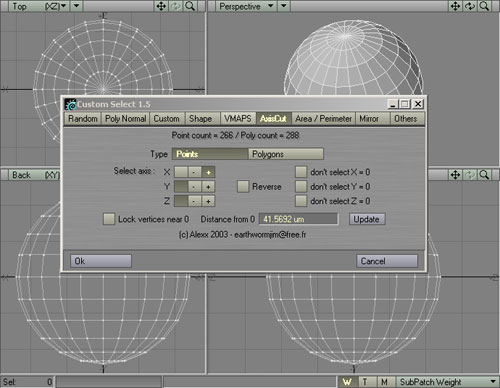Click the Distance from 0 input field
The height and width of the screenshot is (388, 500).
point(299,219)
